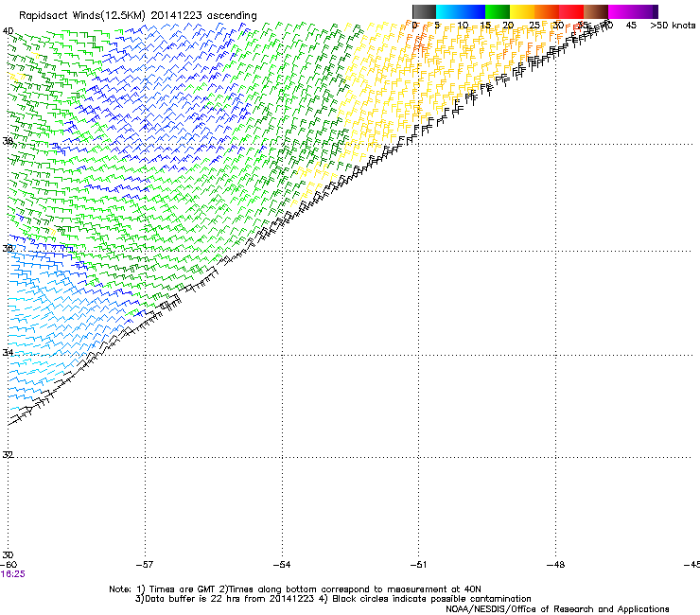Click the latitude axis label '36'

8,248
